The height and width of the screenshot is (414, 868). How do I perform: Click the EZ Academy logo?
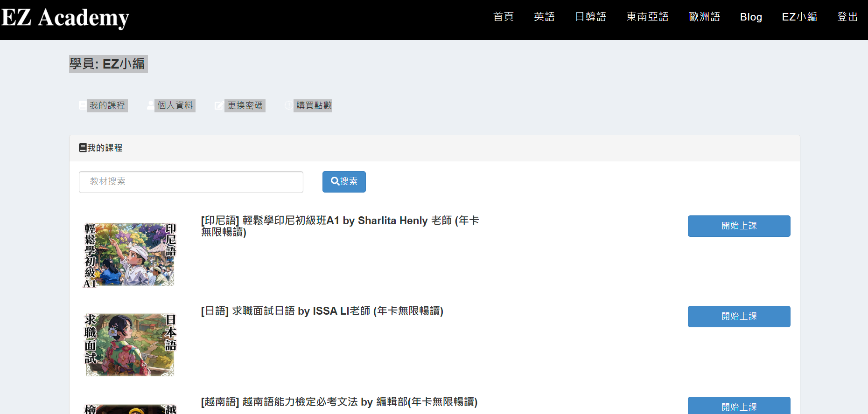tap(65, 18)
